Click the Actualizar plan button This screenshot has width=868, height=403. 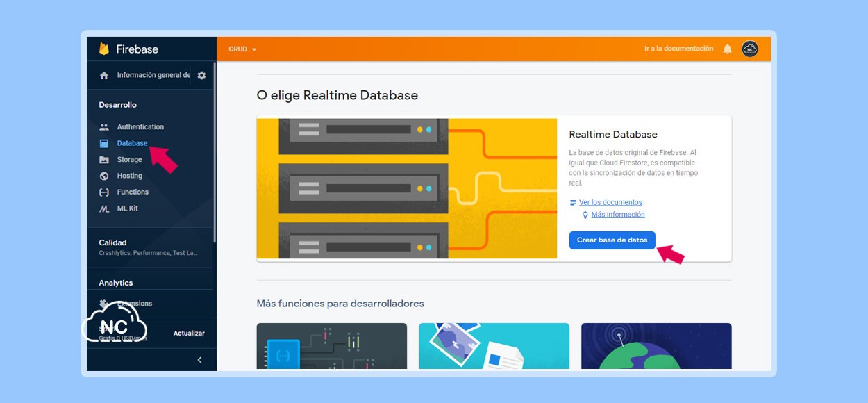(x=189, y=333)
